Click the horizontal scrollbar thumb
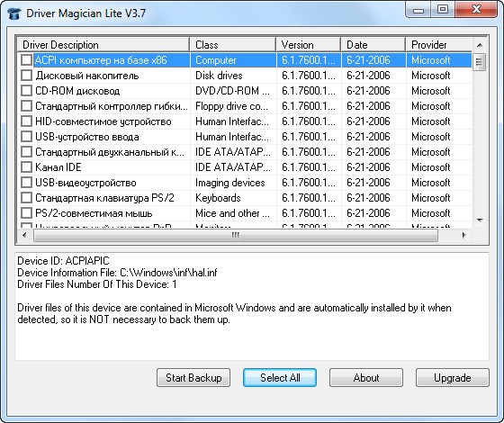This screenshot has width=504, height=423. (236, 235)
